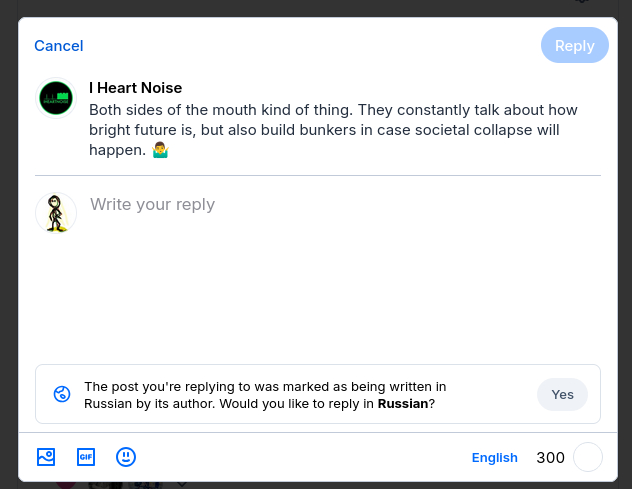Click the I Heart Noise avatar
The height and width of the screenshot is (489, 632).
(56, 98)
